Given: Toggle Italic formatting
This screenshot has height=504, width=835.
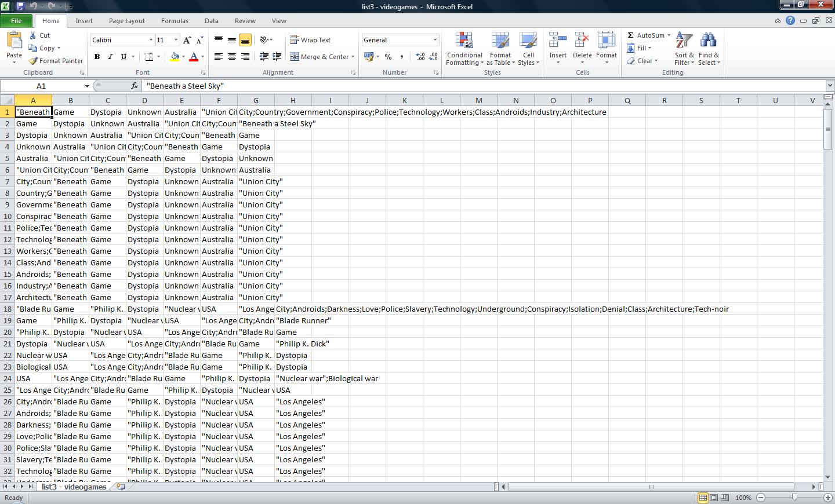Looking at the screenshot, I should (110, 57).
